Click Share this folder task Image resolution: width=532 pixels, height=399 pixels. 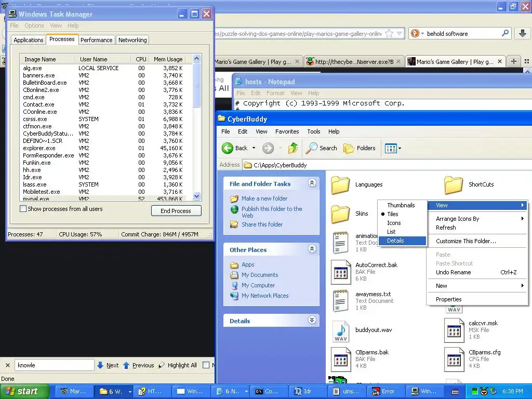pyautogui.click(x=262, y=224)
